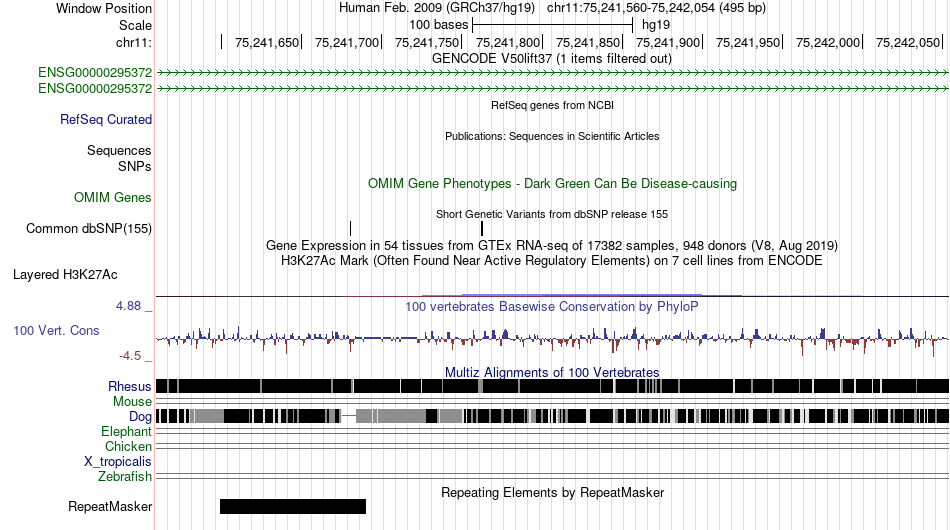Click H3K27Ac Mark on 7 cell lines title
The width and height of the screenshot is (950, 530).
552,261
